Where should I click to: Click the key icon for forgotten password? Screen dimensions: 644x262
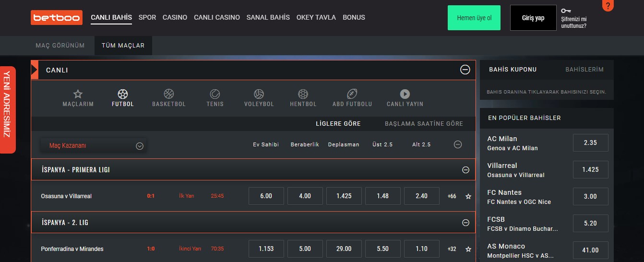[x=566, y=10]
